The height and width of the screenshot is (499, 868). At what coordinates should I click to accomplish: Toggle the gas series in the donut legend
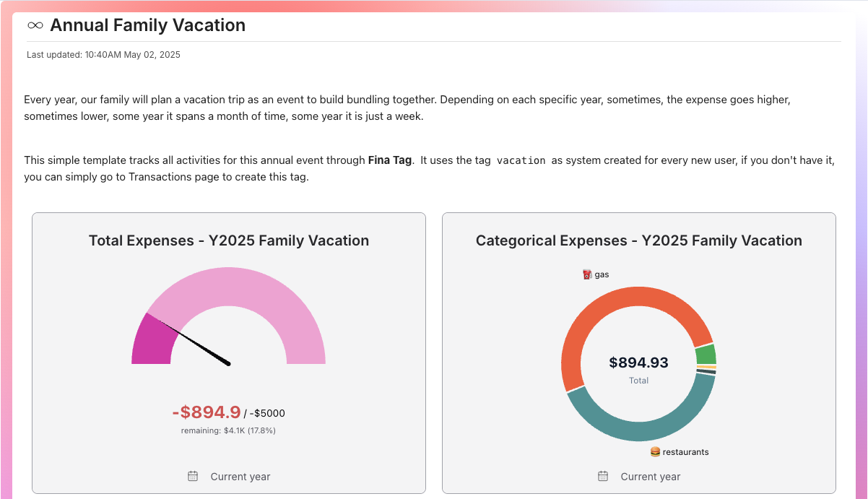(595, 274)
